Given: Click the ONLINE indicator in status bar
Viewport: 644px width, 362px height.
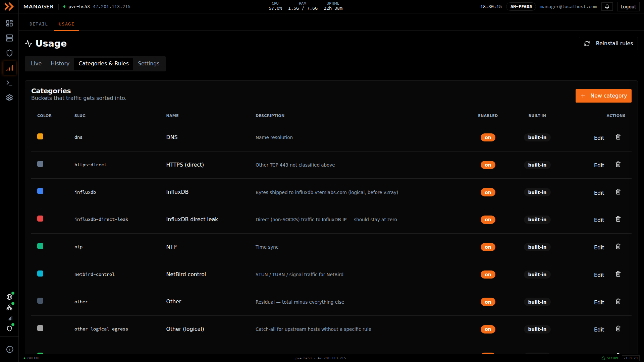Looking at the screenshot, I should pyautogui.click(x=32, y=358).
